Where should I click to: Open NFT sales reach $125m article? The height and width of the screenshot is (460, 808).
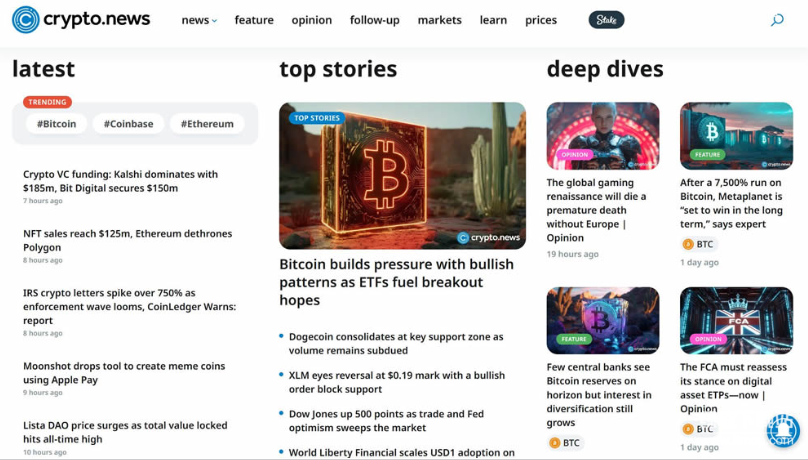coord(127,240)
